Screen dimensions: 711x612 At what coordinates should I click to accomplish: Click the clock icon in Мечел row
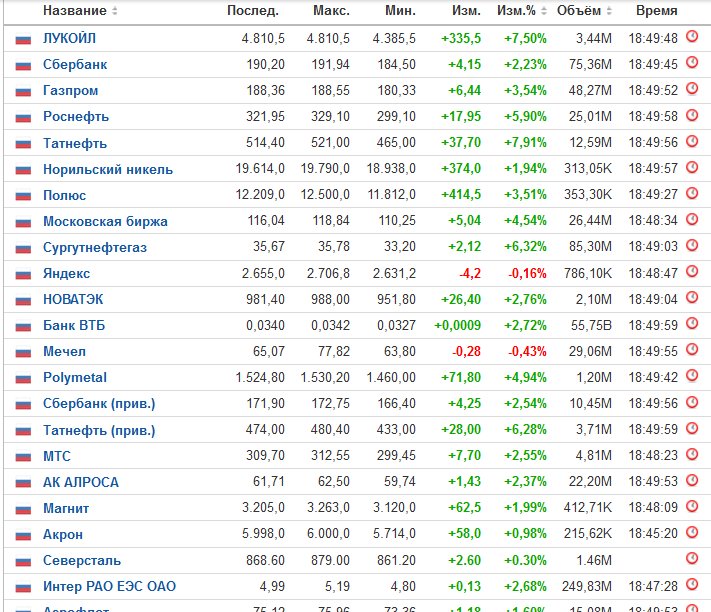tap(692, 349)
